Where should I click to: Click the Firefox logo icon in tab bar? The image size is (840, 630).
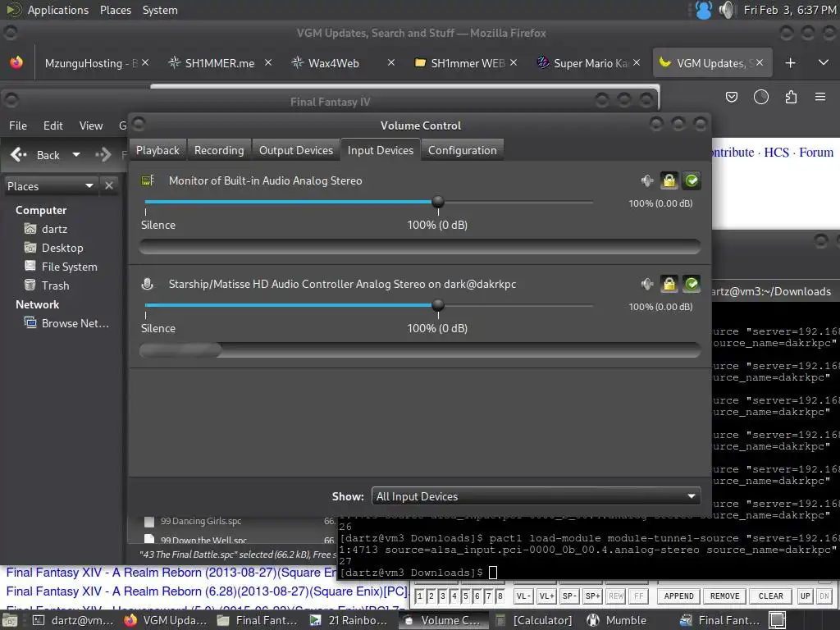(x=16, y=62)
